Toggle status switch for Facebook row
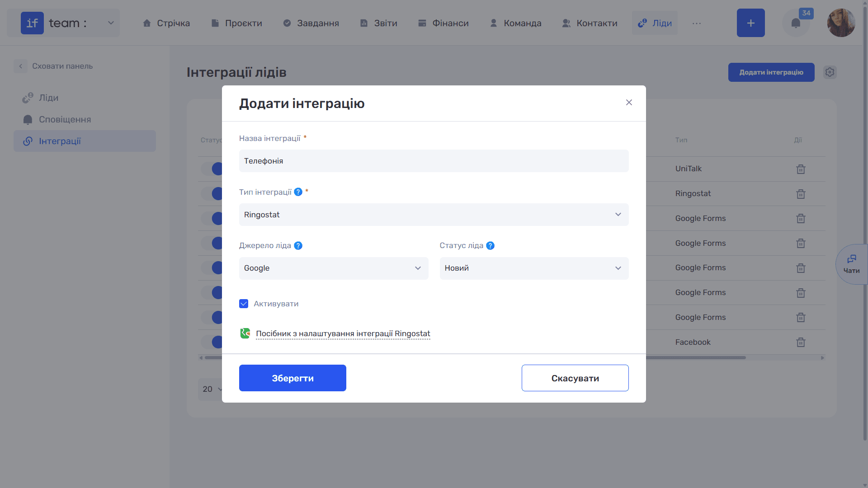Screen dimensions: 868x488 212,342
